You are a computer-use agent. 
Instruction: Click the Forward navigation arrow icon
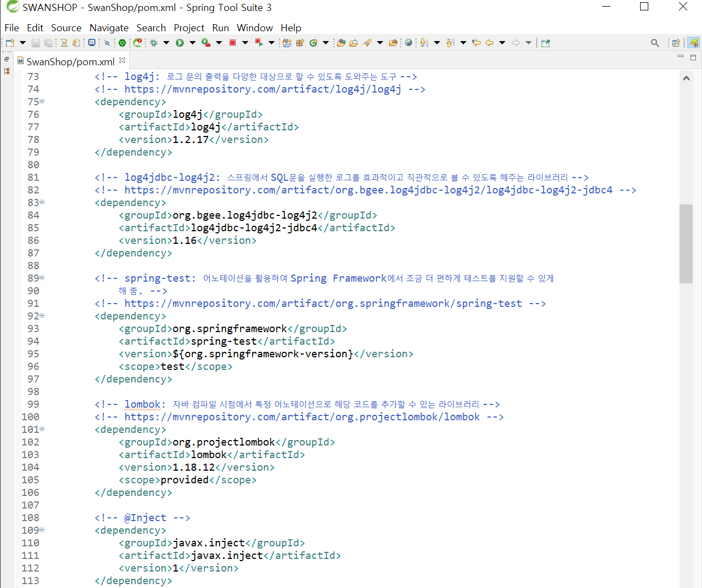point(516,43)
